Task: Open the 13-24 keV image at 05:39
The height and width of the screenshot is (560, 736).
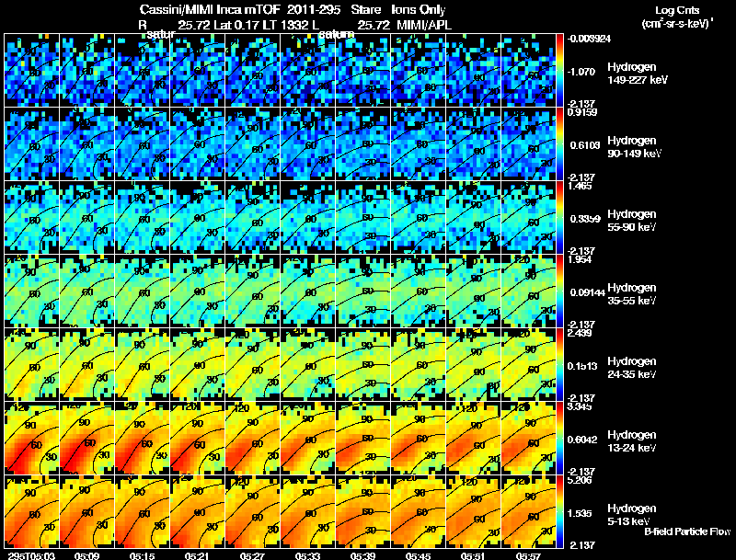Action: click(x=362, y=438)
